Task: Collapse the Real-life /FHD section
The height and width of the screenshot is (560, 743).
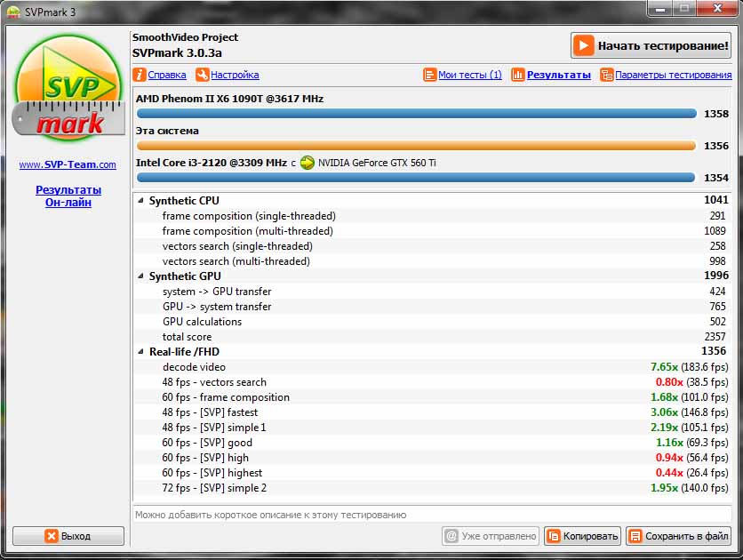Action: coord(140,351)
